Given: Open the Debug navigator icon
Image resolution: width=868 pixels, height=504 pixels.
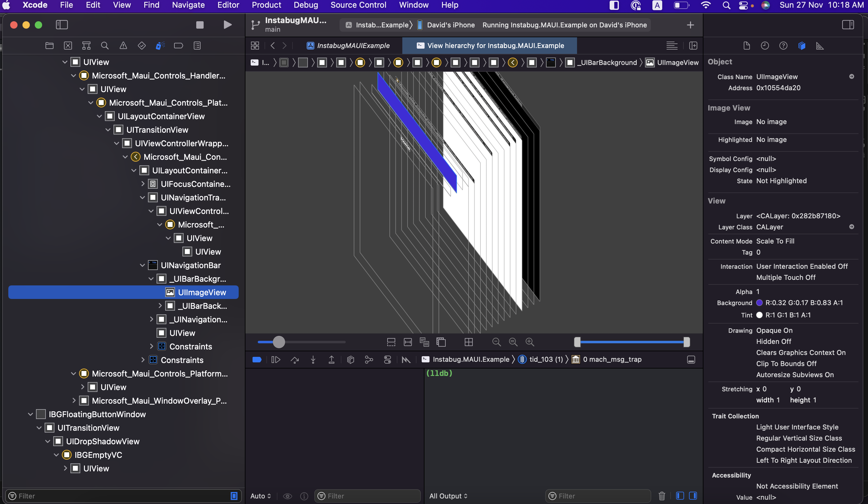Looking at the screenshot, I should coord(160,46).
